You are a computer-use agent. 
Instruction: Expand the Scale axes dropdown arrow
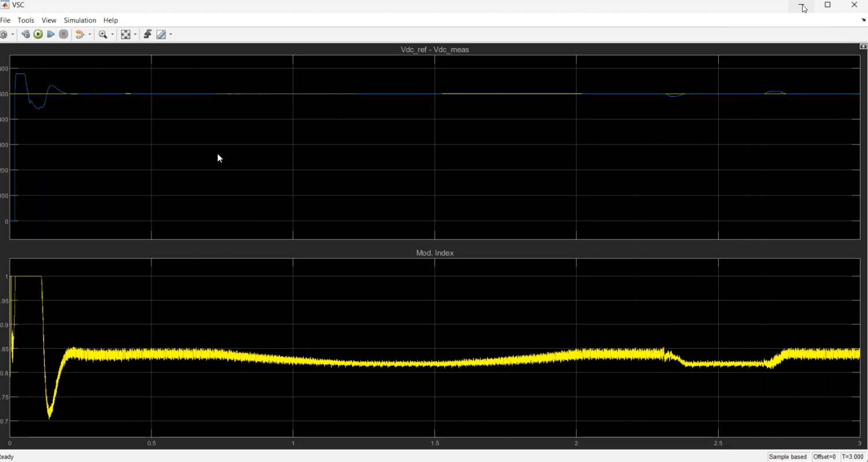pos(135,35)
